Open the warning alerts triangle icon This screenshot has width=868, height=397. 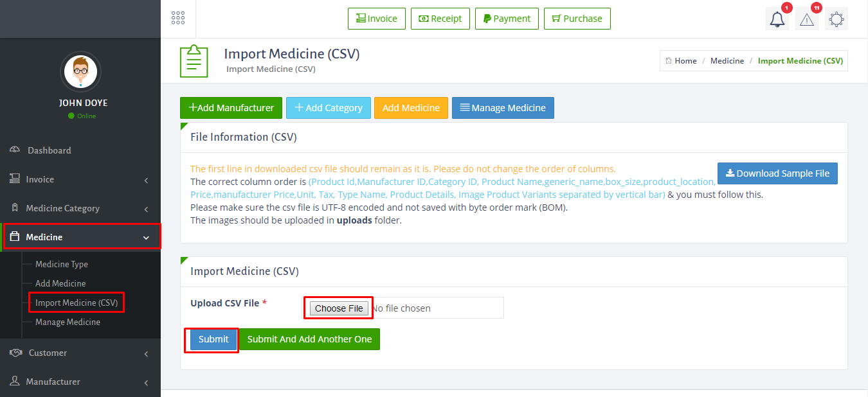pos(807,19)
